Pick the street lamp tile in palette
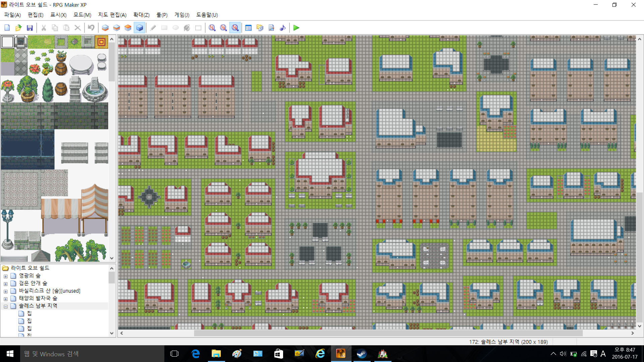This screenshot has height=362, width=644. pyautogui.click(x=7, y=230)
